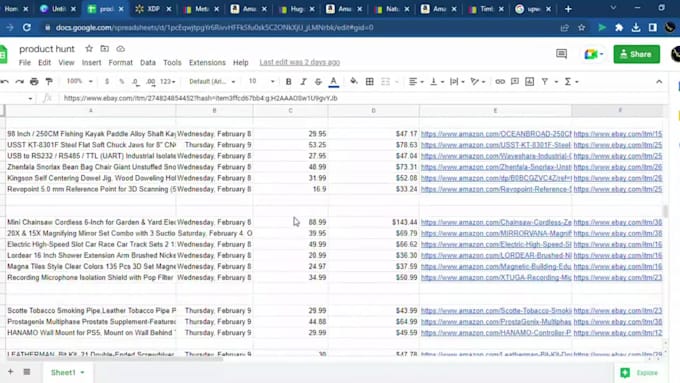680x383 pixels.
Task: Toggle bold formatting
Action: point(288,82)
